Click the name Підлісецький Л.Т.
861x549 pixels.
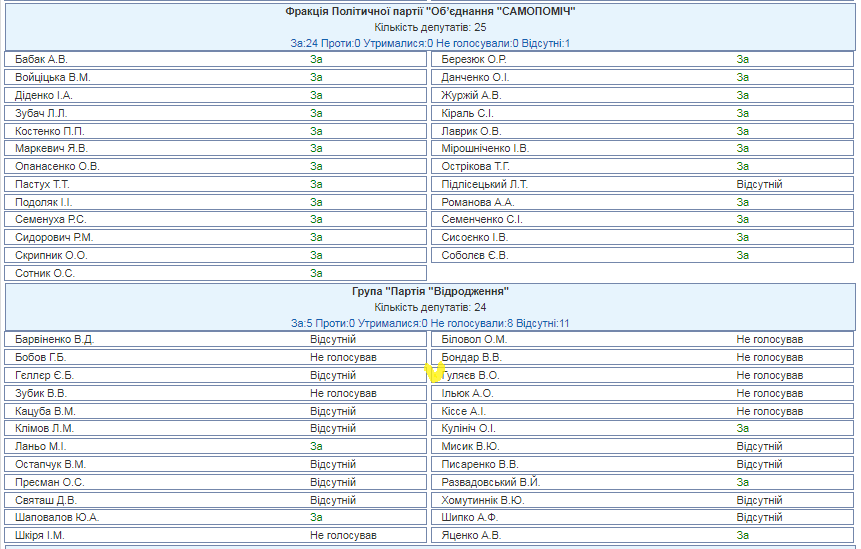pos(484,184)
